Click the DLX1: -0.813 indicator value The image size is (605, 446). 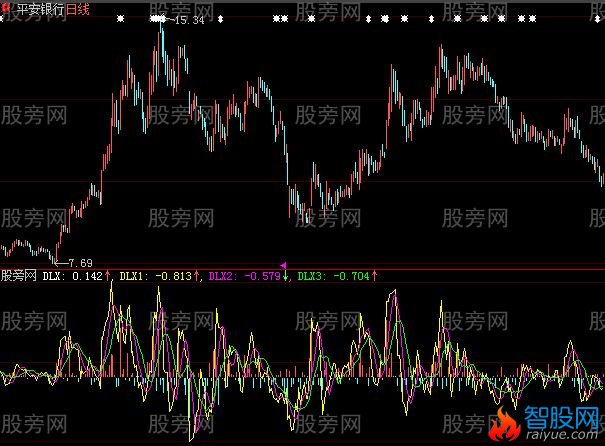[155, 276]
